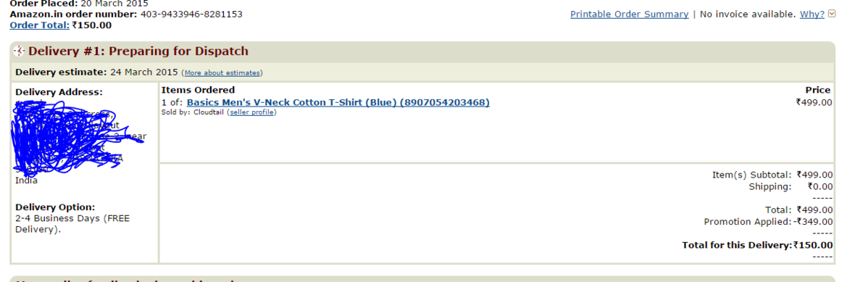View the Cloudtail seller profile link

252,112
